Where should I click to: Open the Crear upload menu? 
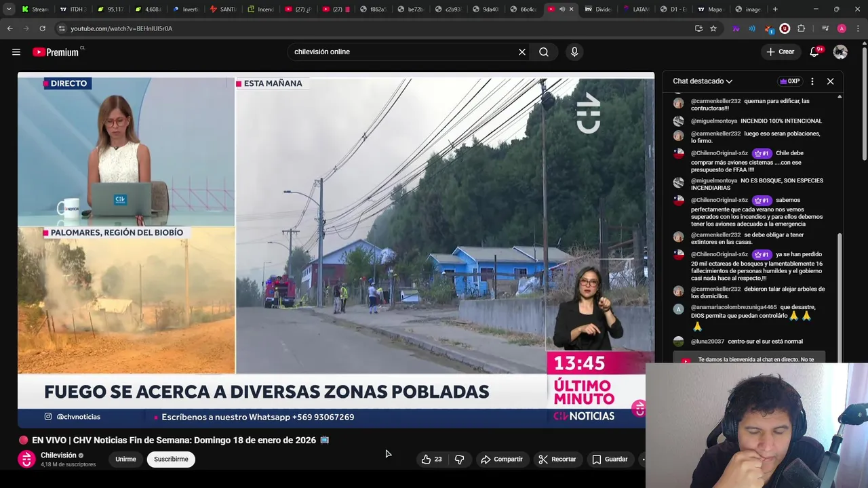point(780,52)
